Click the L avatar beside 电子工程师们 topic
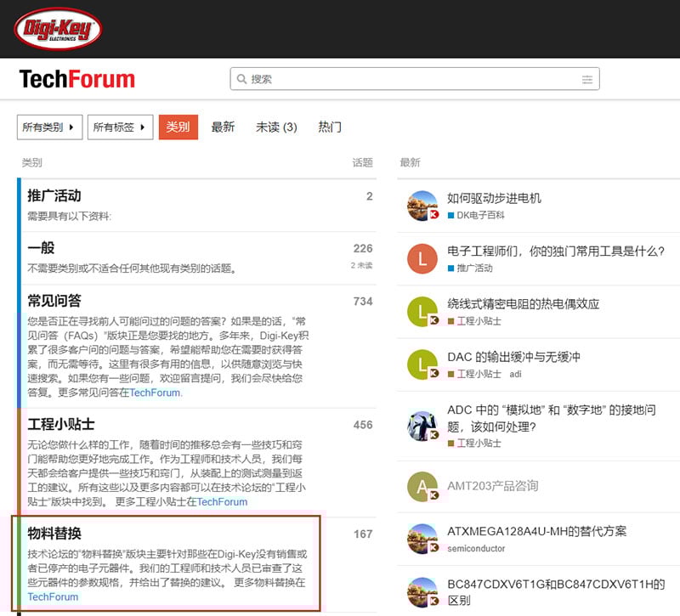This screenshot has width=680, height=616. click(422, 258)
